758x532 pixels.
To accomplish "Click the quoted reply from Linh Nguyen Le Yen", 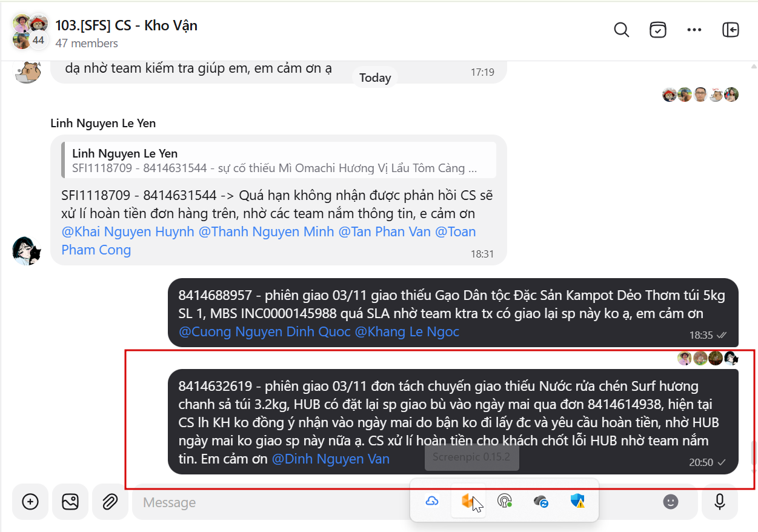I will (279, 160).
